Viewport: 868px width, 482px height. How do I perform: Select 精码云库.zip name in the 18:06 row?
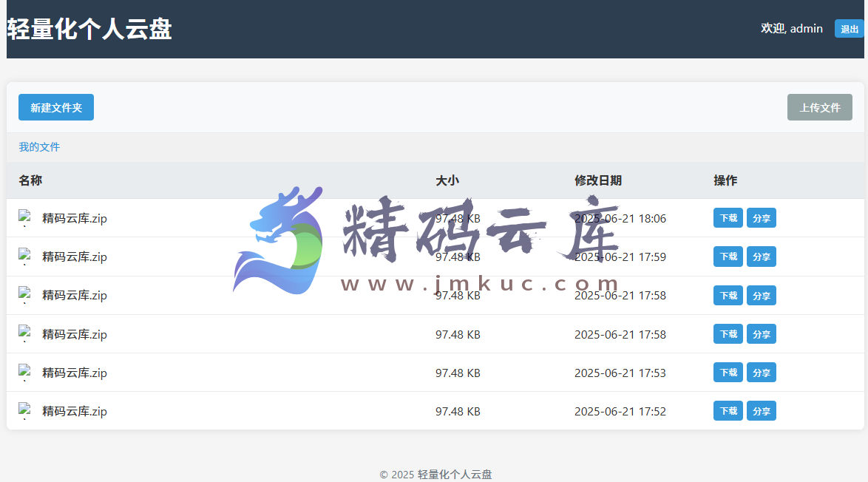point(75,219)
